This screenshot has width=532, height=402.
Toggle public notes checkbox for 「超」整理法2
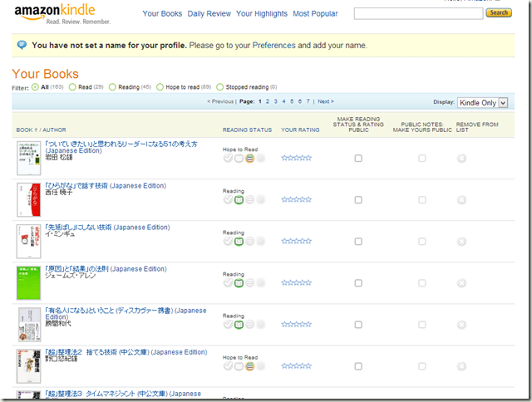click(422, 366)
